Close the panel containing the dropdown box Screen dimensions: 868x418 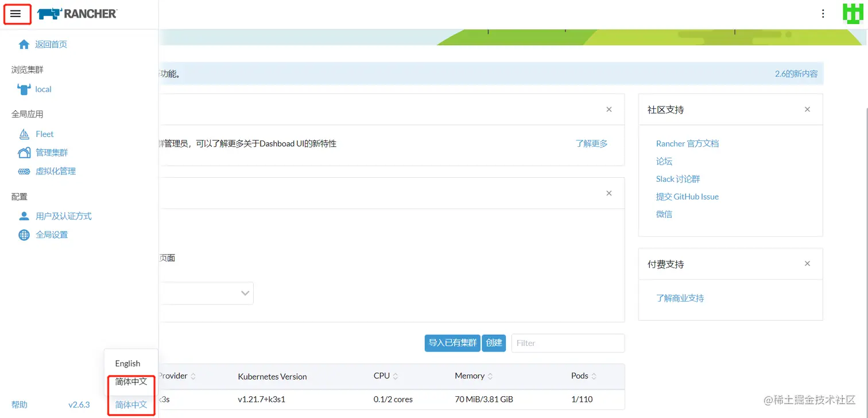(609, 193)
